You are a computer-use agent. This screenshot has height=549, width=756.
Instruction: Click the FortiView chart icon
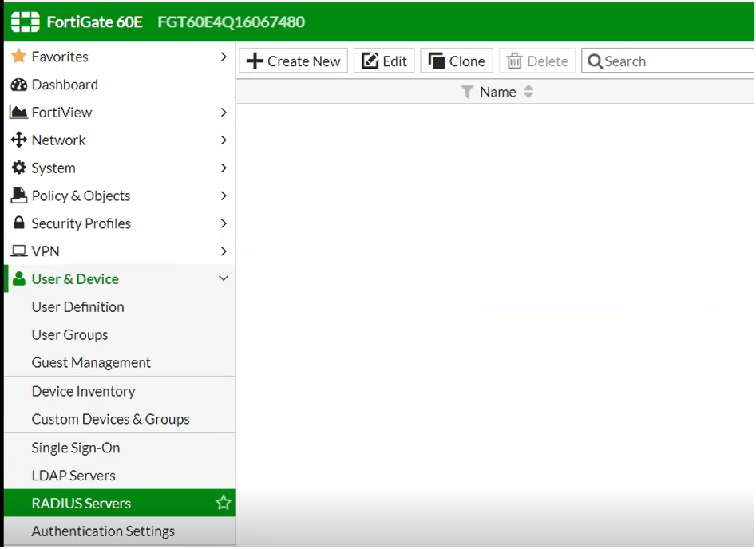[x=18, y=113]
